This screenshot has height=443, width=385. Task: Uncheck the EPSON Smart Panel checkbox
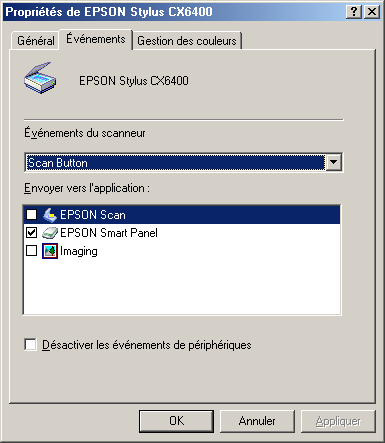31,233
